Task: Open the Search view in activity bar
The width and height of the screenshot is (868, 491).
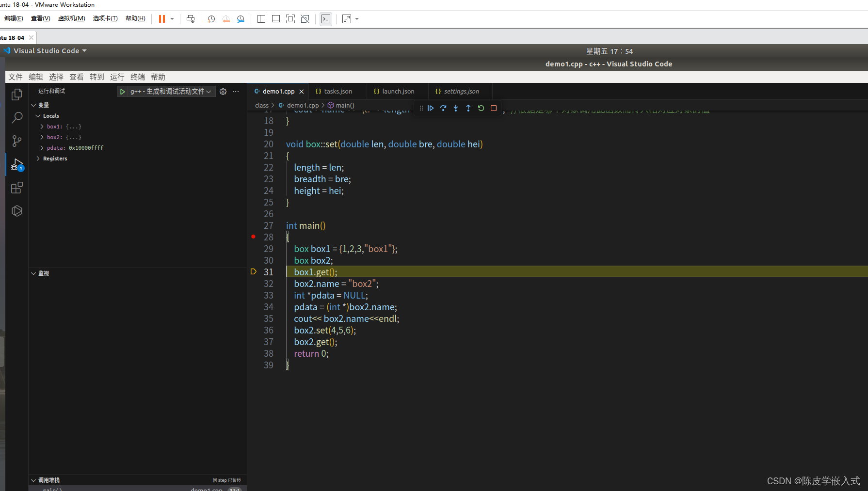Action: point(17,118)
